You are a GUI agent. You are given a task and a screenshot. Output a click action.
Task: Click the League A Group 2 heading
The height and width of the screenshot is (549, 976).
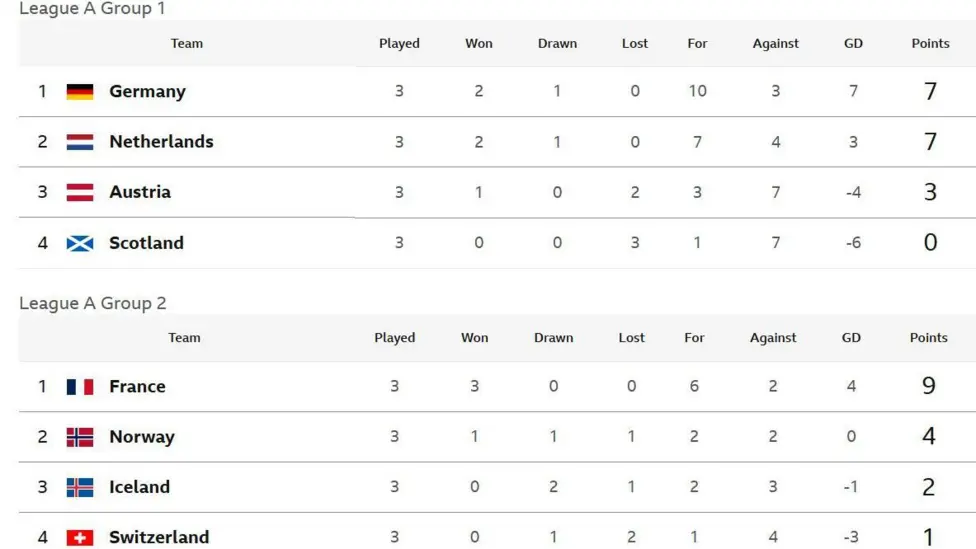(93, 303)
